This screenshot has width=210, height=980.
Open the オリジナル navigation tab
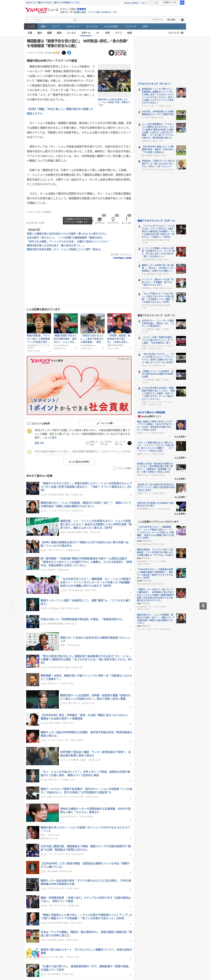coord(92,27)
